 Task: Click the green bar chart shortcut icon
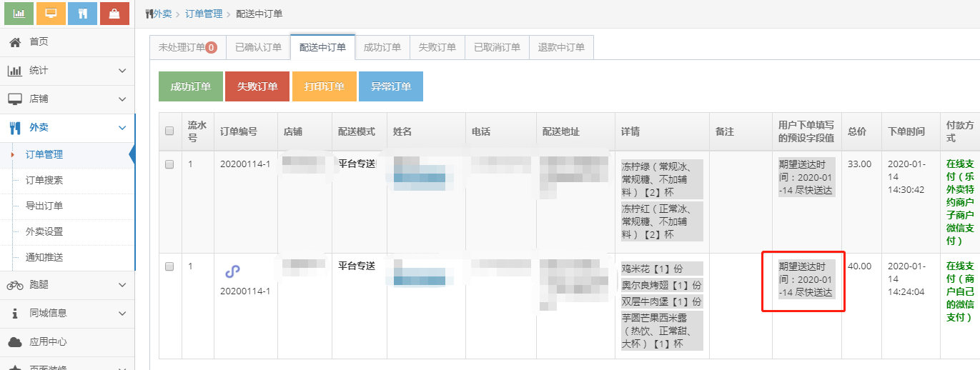pyautogui.click(x=19, y=14)
